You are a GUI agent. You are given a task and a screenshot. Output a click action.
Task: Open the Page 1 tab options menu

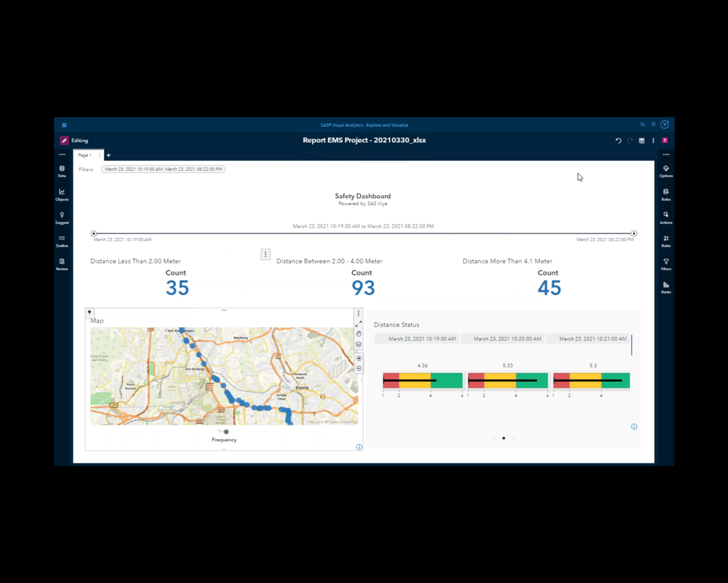99,155
